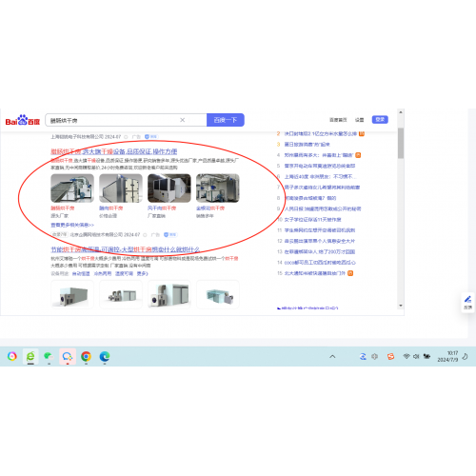Open the green 360 browser taskbar icon
Screen dimensions: 476x476
pyautogui.click(x=30, y=356)
